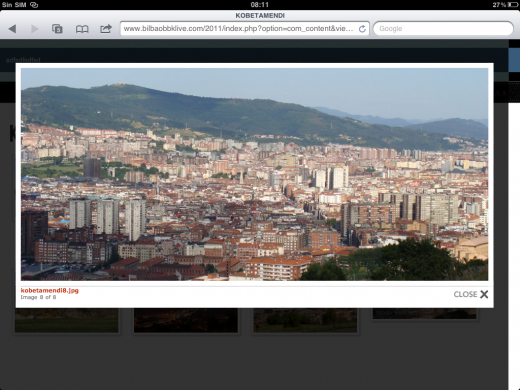
Task: Open the Safari pages/tabs view icon
Action: [57, 29]
